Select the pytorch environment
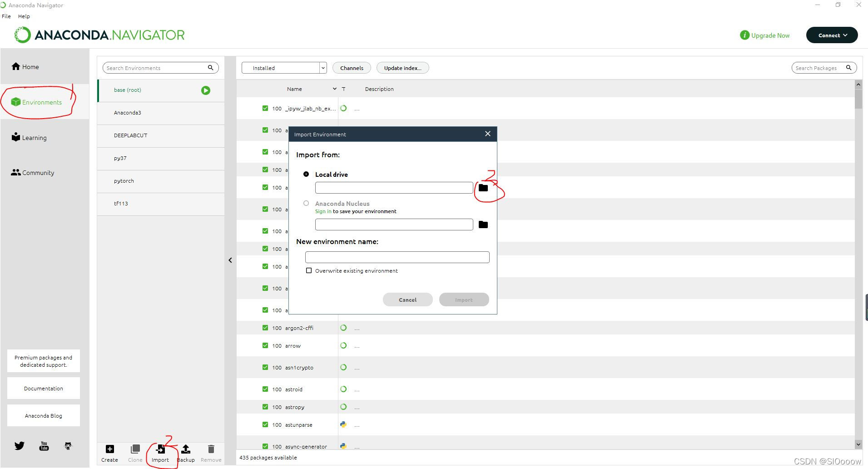Screen dimensions: 868x469 coord(161,181)
